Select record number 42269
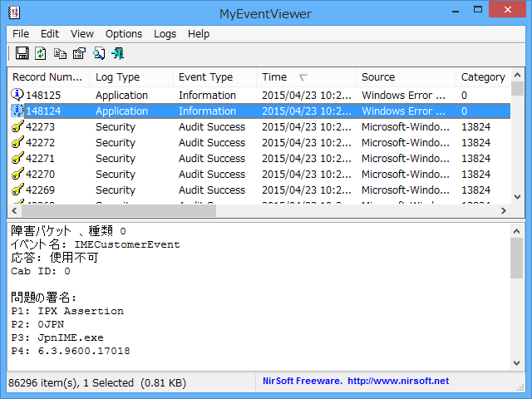 pyautogui.click(x=40, y=190)
